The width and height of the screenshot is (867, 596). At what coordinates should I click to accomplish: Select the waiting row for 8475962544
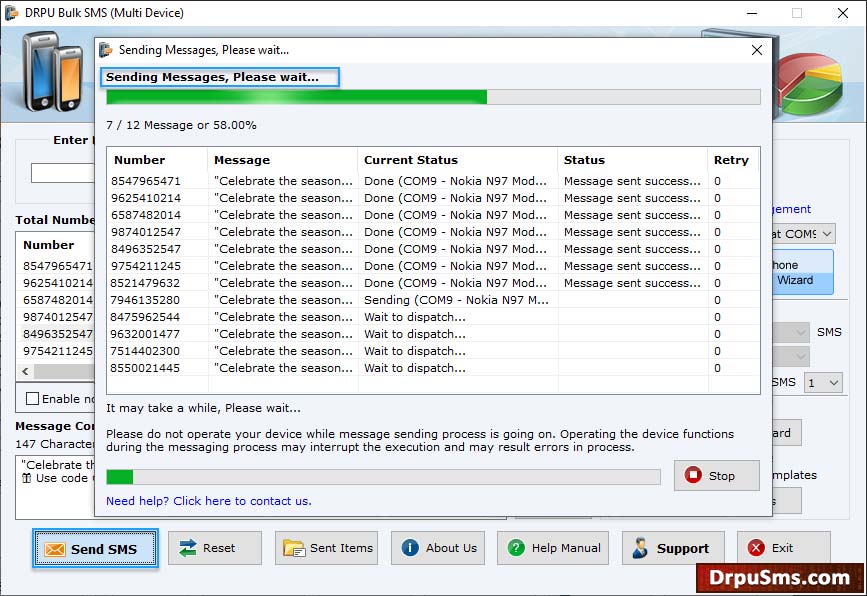tap(434, 317)
